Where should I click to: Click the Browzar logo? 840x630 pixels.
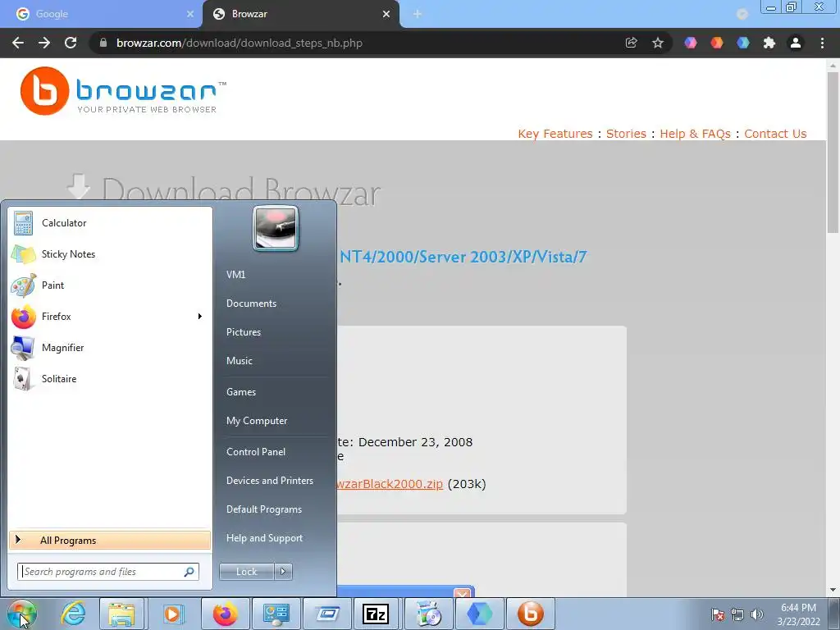123,91
